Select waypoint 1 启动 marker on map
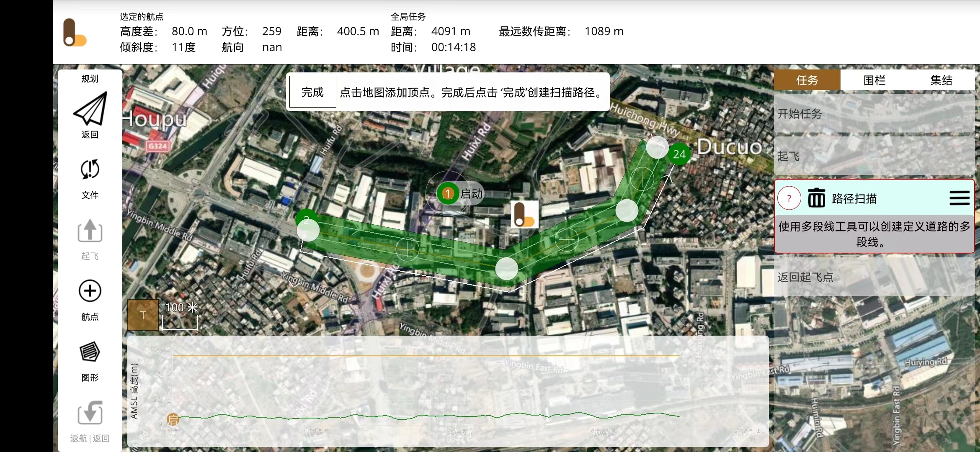Screen dimensions: 980x452 point(448,193)
